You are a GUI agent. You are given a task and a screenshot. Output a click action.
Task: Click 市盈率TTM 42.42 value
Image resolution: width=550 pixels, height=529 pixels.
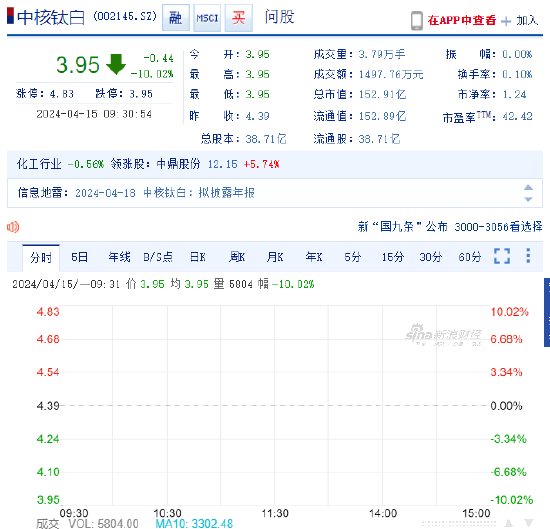(x=517, y=116)
